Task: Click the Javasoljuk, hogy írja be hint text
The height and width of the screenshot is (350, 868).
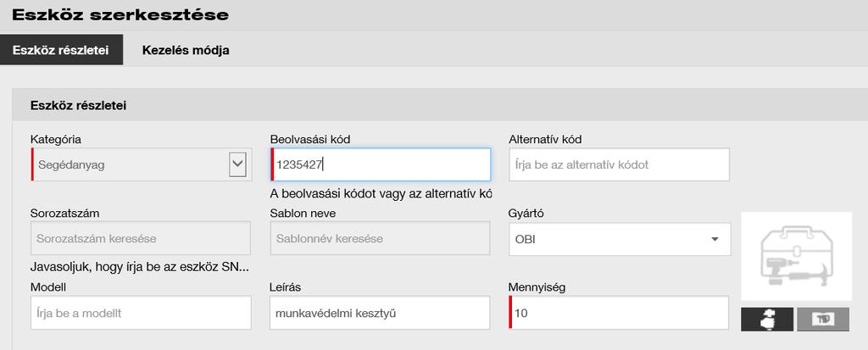Action: click(140, 268)
